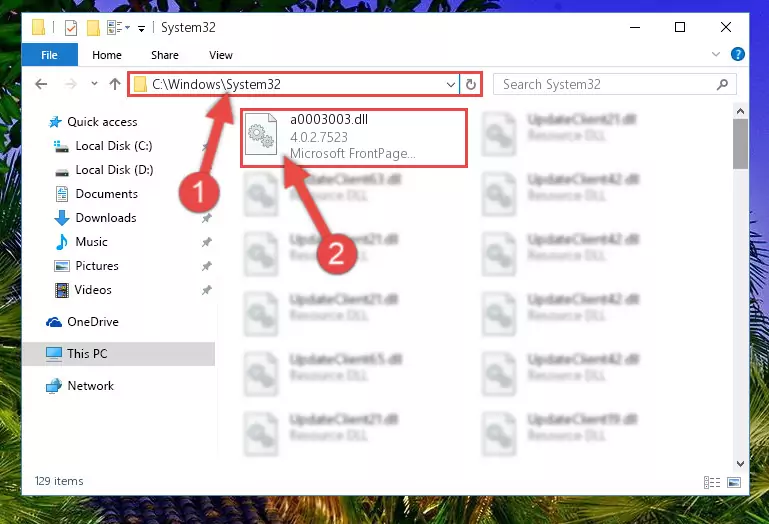Viewport: 769px width, 524px height.
Task: Select Network in navigation pane
Action: point(91,386)
